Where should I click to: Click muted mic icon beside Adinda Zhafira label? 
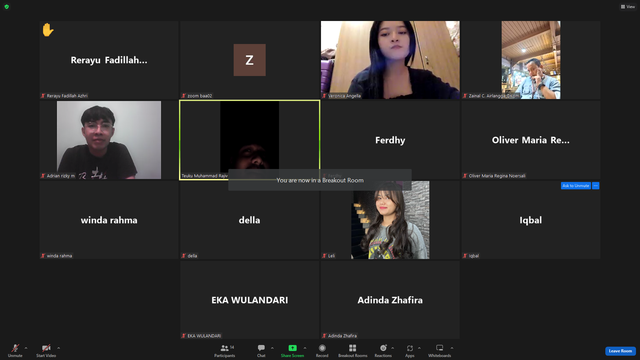(324, 336)
